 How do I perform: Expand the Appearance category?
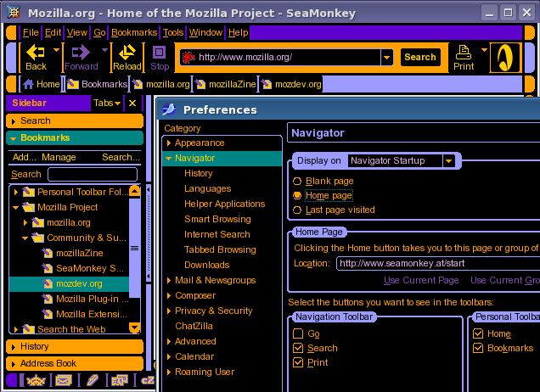tap(169, 143)
